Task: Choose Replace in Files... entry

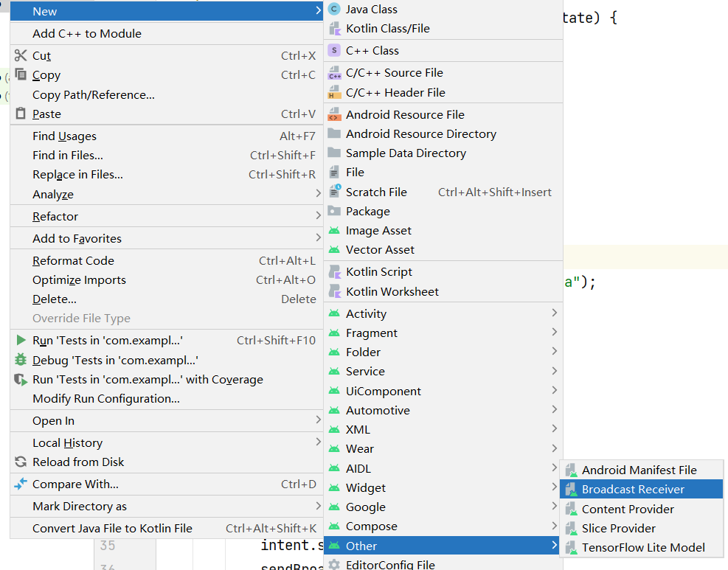Action: [x=166, y=175]
